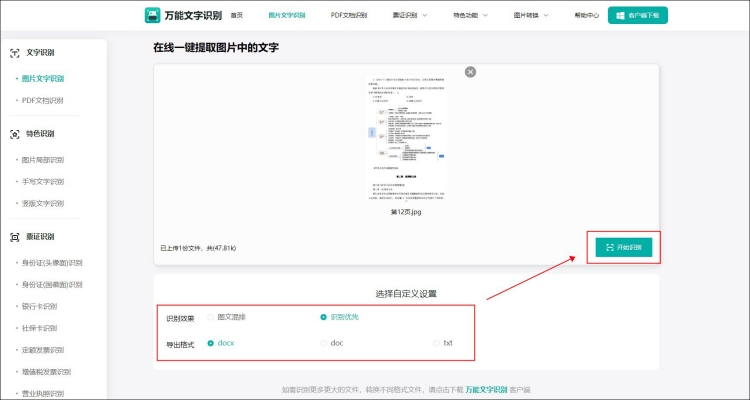Viewport: 750px width, 400px height.
Task: Choose txt as export format
Action: [436, 343]
